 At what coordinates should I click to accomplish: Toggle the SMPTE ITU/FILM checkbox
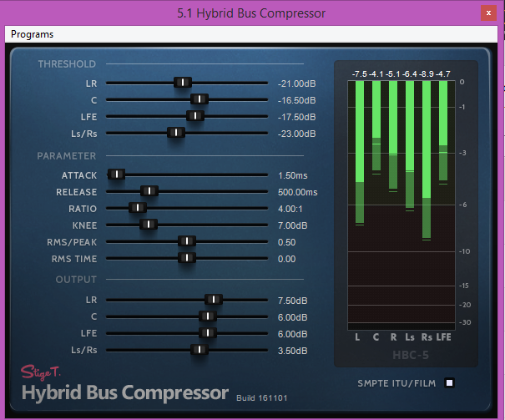(x=449, y=383)
